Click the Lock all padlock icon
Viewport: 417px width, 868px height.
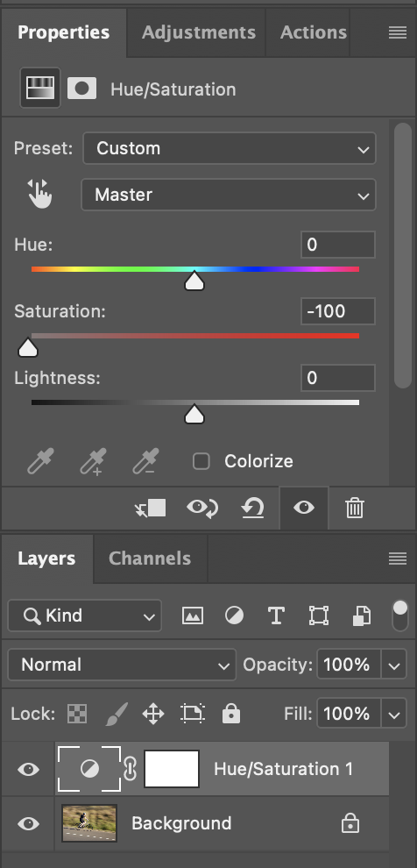(x=230, y=714)
